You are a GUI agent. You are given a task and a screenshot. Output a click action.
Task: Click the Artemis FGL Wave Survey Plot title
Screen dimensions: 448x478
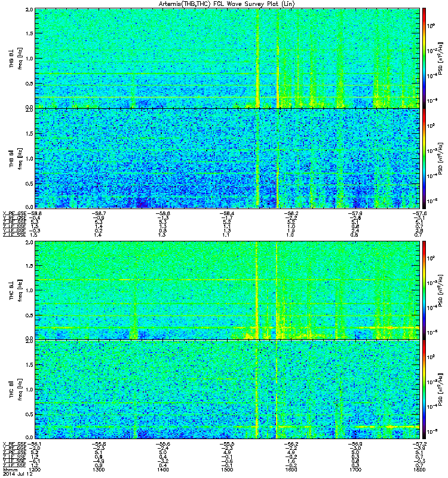click(227, 4)
